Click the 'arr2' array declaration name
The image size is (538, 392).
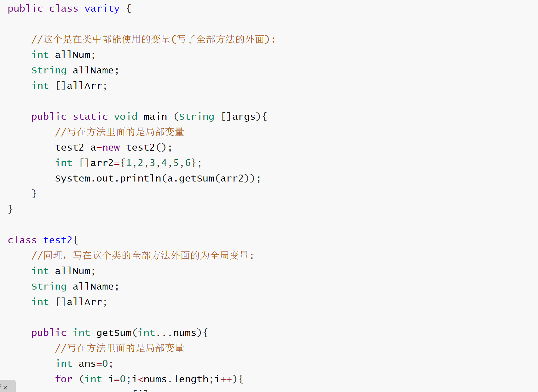pyautogui.click(x=101, y=163)
